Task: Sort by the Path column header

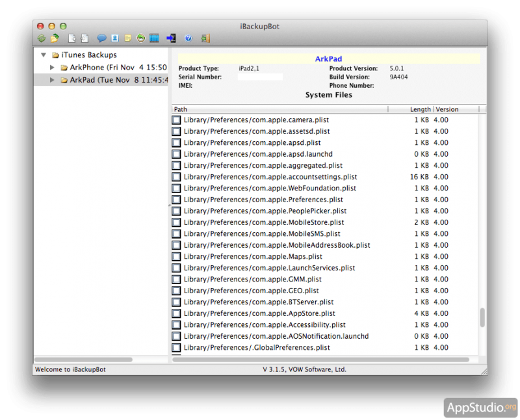Action: point(279,109)
